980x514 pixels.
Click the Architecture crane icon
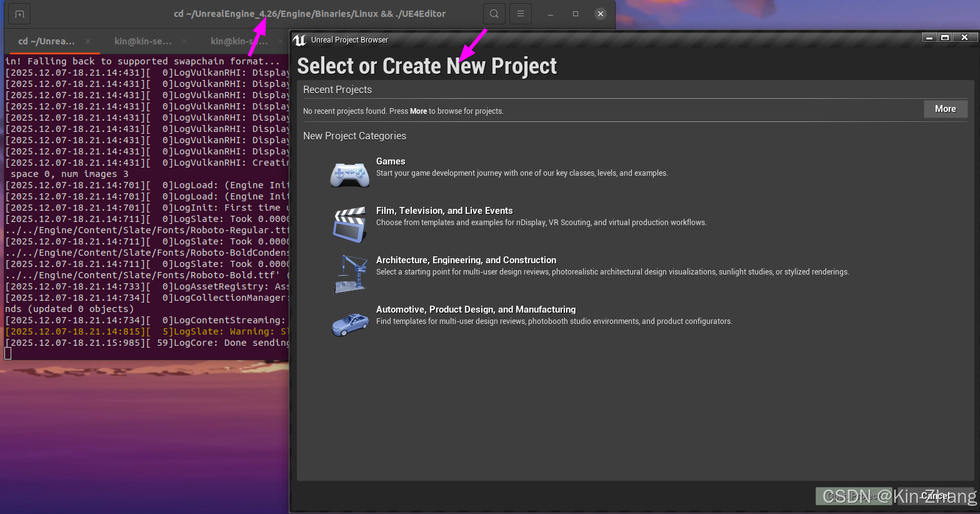point(350,274)
